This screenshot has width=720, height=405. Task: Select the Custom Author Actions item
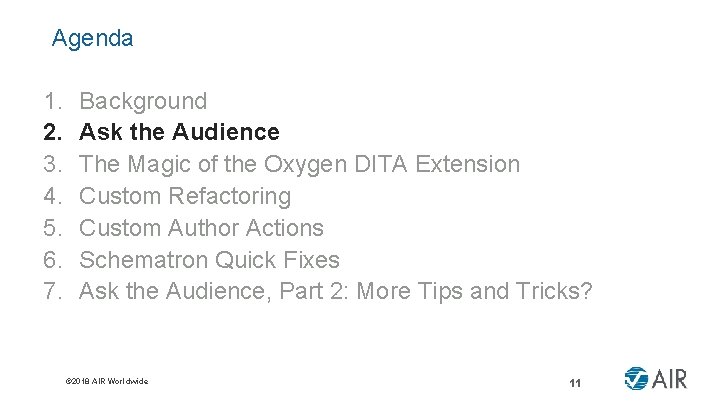click(201, 228)
